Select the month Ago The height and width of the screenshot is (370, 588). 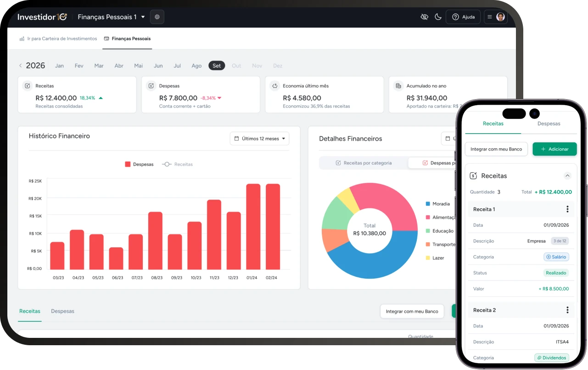click(196, 66)
